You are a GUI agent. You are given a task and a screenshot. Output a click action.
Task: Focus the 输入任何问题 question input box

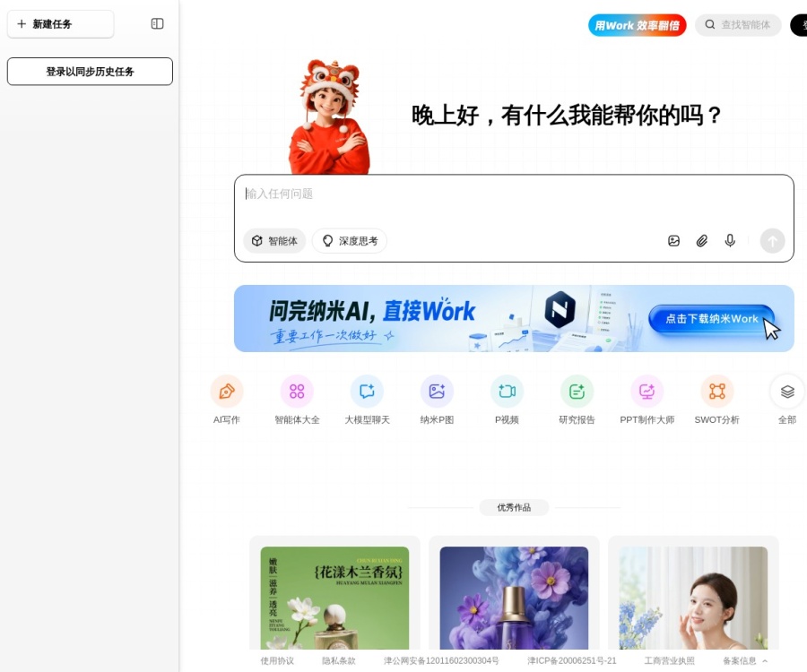click(x=514, y=194)
